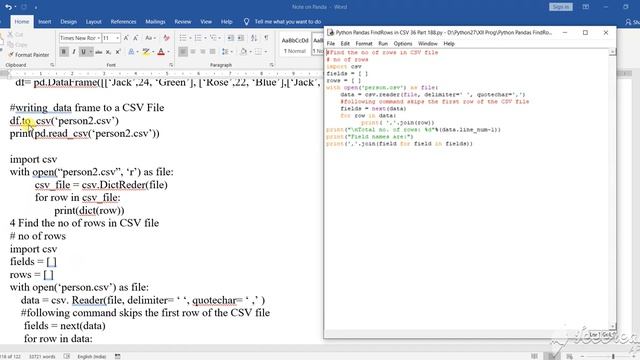Toggle Italic formatting
Image resolution: width=640 pixels, height=360 pixels.
[74, 52]
